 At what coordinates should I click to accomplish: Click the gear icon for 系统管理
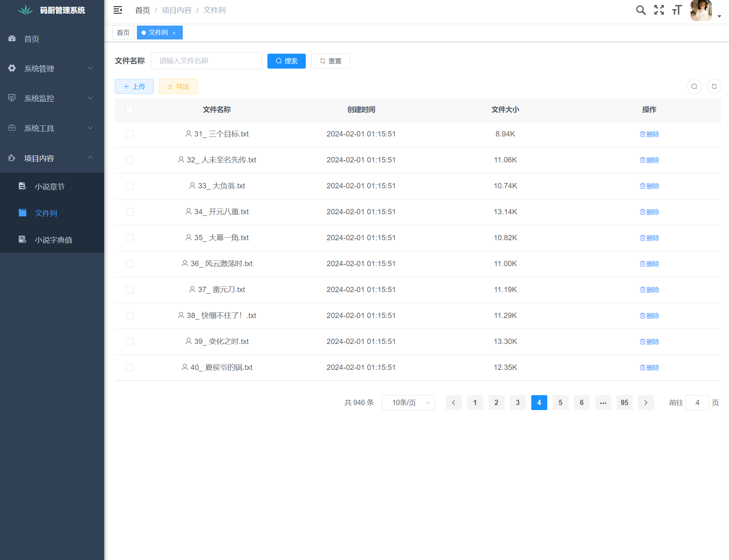pyautogui.click(x=12, y=68)
